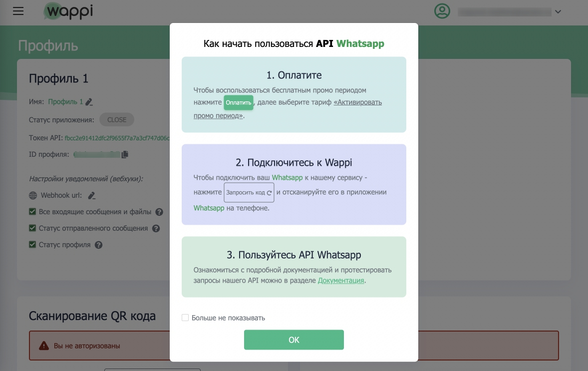This screenshot has height=371, width=588.
Task: Confirm the dialog with OK button
Action: coord(294,340)
